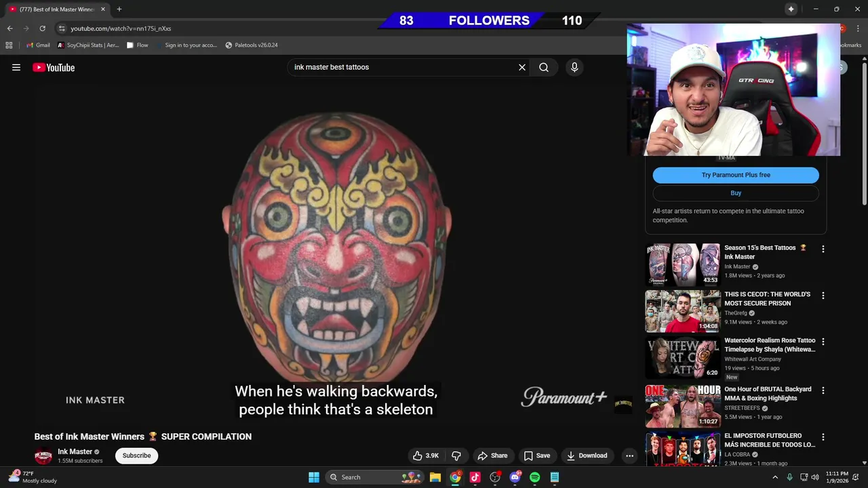Image resolution: width=868 pixels, height=488 pixels.
Task: Reload the page
Action: (42, 28)
